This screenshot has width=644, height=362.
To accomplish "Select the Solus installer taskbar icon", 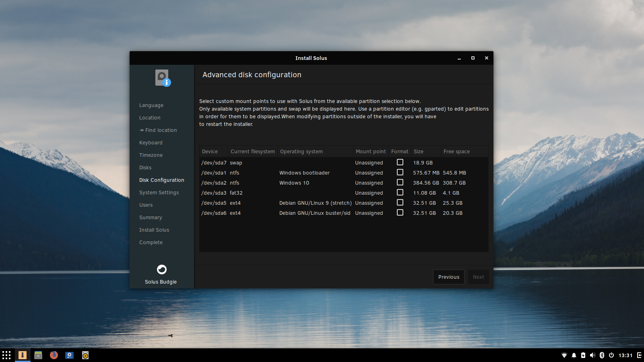I will click(x=23, y=355).
